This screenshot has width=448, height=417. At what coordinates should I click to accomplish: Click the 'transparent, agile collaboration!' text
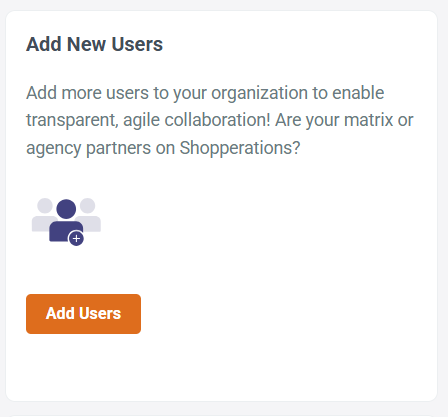point(148,120)
